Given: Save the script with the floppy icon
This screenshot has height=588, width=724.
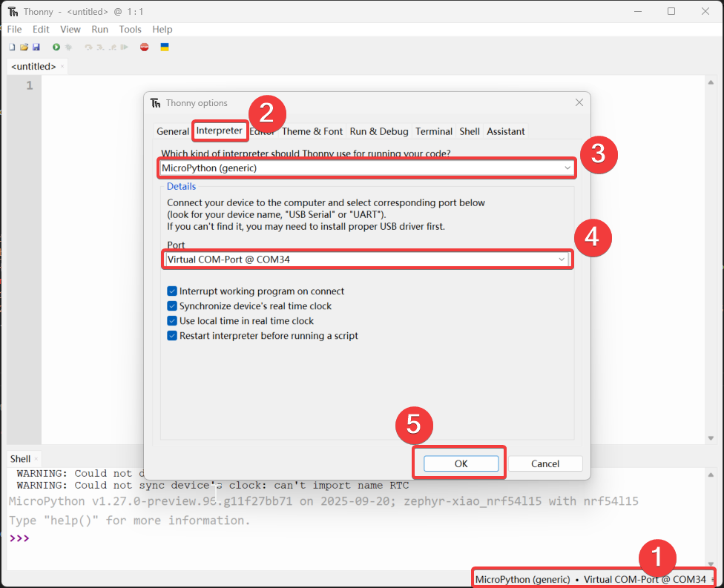Looking at the screenshot, I should [x=36, y=47].
